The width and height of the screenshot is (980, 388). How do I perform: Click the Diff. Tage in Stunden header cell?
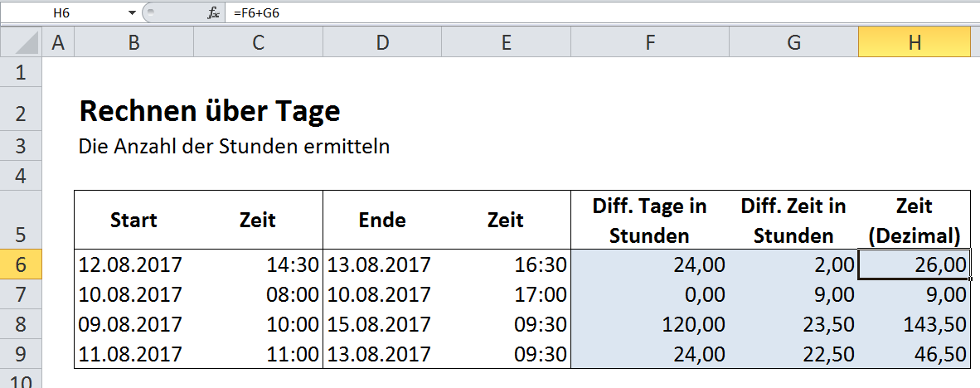click(650, 220)
